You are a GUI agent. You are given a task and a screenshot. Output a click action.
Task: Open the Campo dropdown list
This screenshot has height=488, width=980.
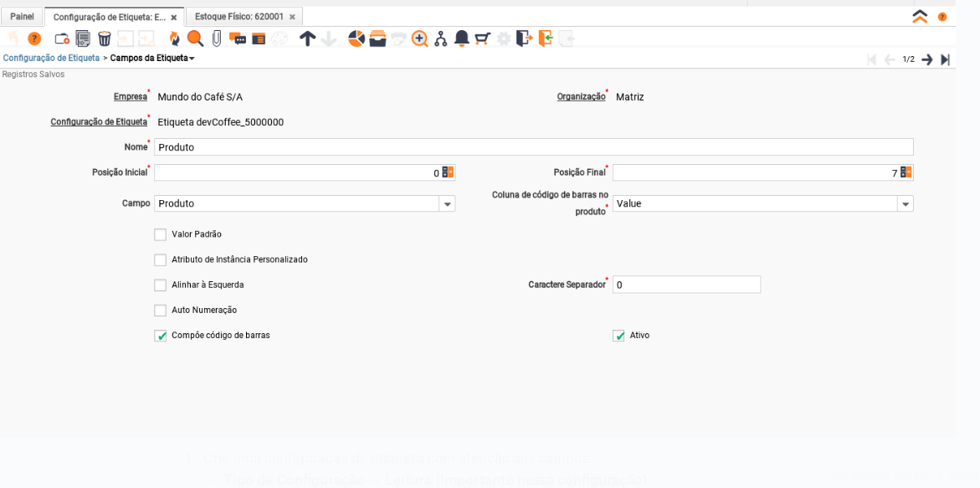pos(448,204)
